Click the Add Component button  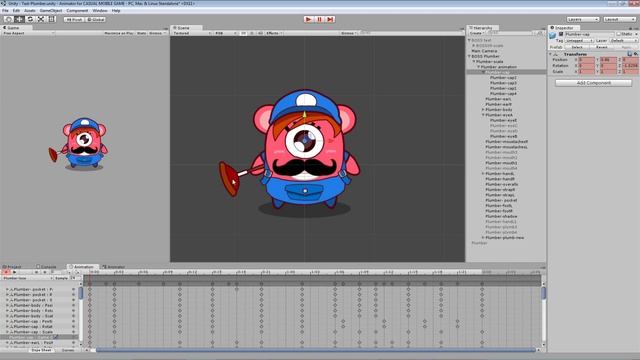point(593,83)
